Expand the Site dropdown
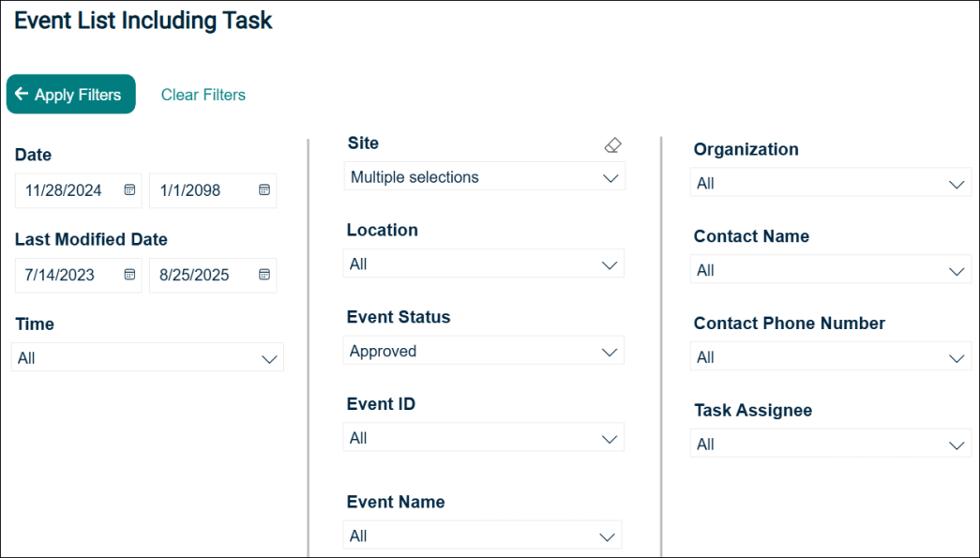The height and width of the screenshot is (558, 980). pyautogui.click(x=485, y=177)
